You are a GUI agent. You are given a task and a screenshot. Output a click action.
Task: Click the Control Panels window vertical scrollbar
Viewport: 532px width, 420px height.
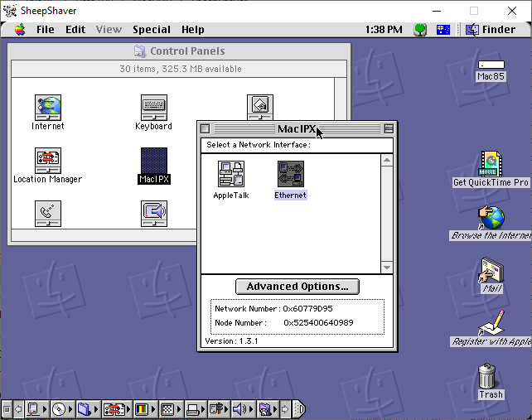tap(341, 99)
